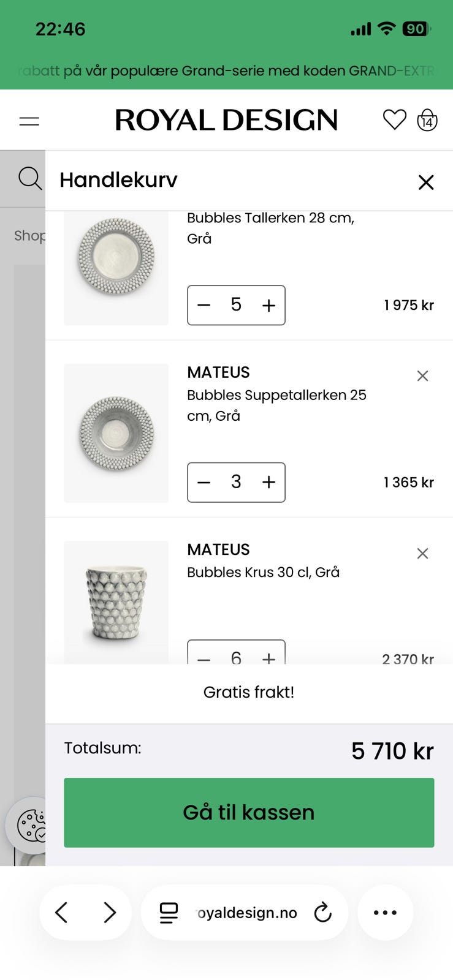Open the Bubbles Krus product thumbnail
This screenshot has width=453, height=980.
tap(116, 603)
